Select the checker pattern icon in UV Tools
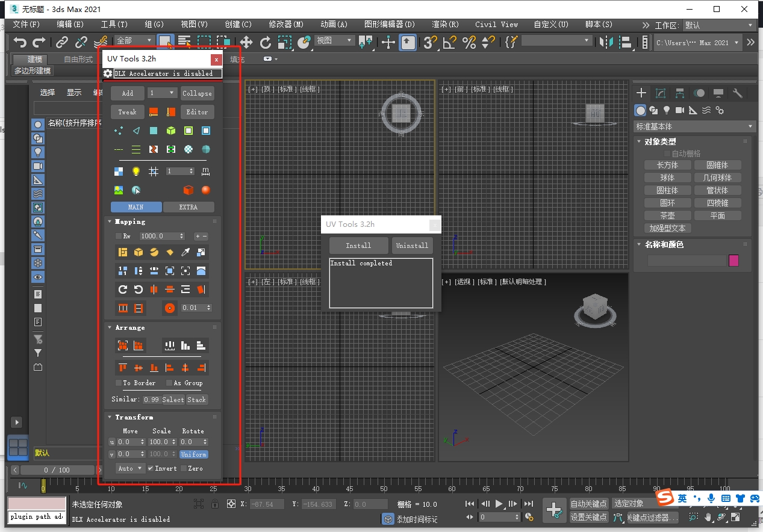This screenshot has height=532, width=763. click(118, 172)
